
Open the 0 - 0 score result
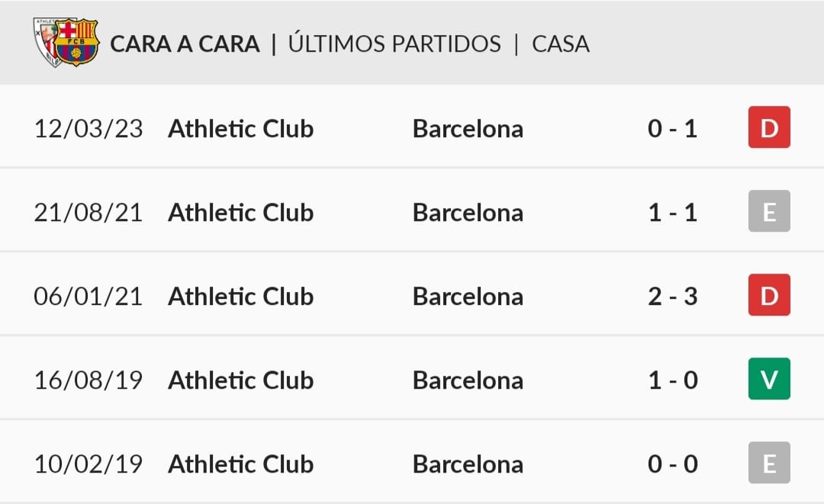(673, 464)
